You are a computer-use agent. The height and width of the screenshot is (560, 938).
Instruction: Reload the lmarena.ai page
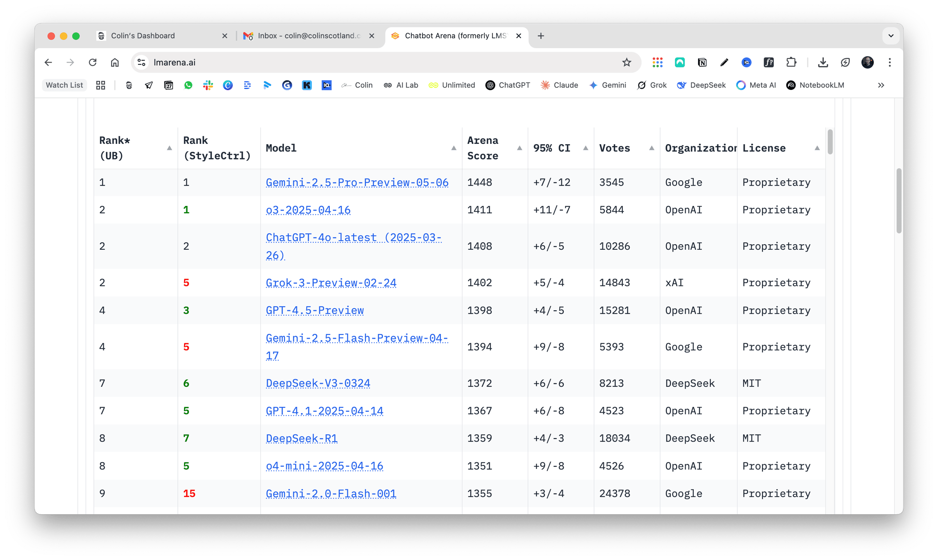[x=93, y=63]
